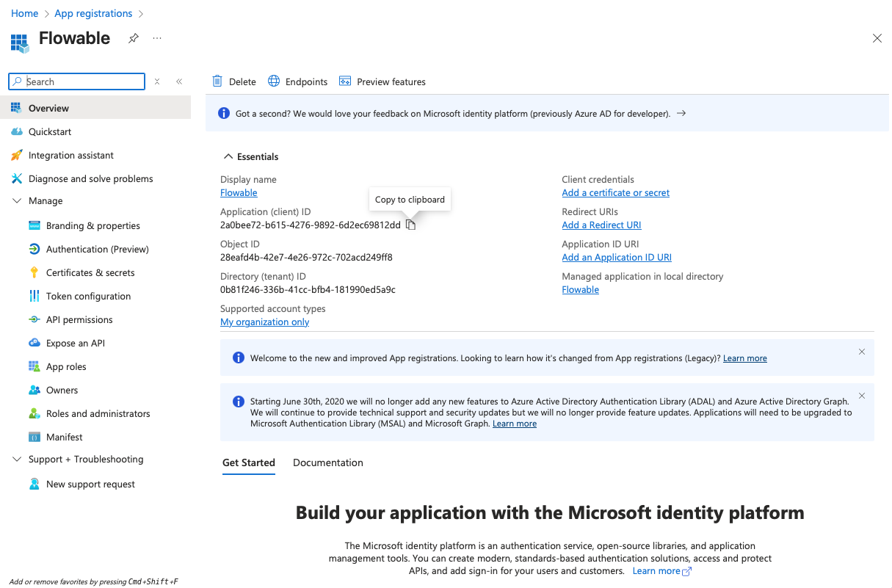Close the App registrations welcome banner
892x588 pixels.
[862, 352]
